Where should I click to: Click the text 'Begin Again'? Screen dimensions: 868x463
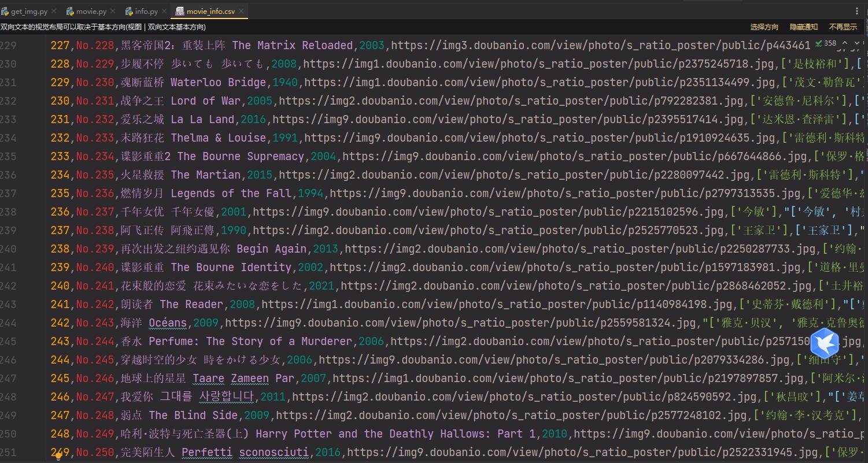point(272,249)
